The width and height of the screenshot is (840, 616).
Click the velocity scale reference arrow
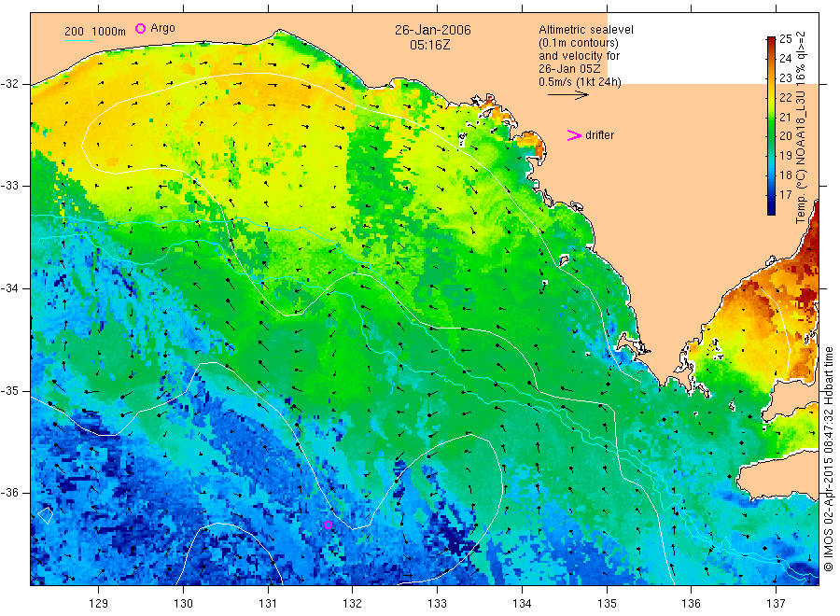pos(567,95)
